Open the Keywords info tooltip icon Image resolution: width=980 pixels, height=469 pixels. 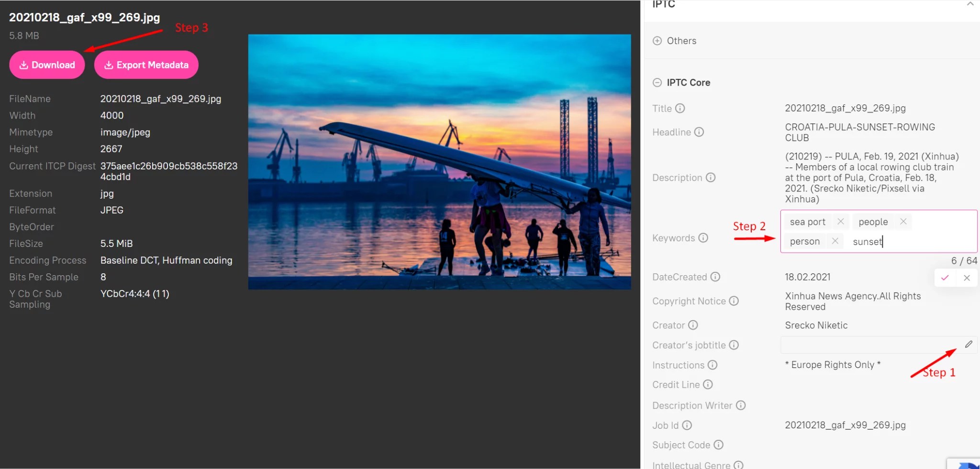[702, 237]
